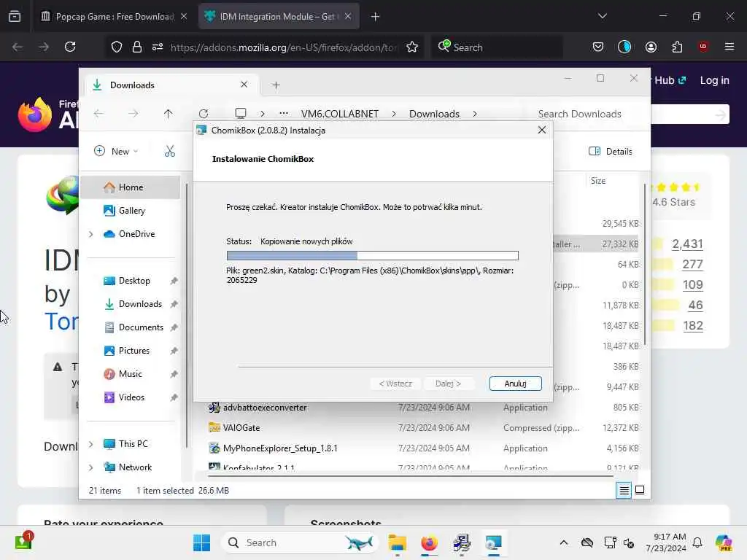This screenshot has width=747, height=560.
Task: Refresh the Explorer Downloads view
Action: [x=204, y=113]
